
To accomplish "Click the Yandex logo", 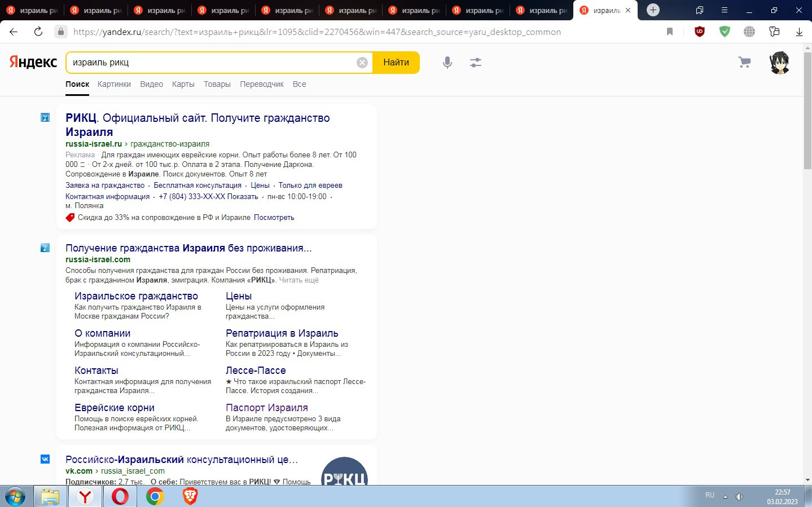I will 33,62.
